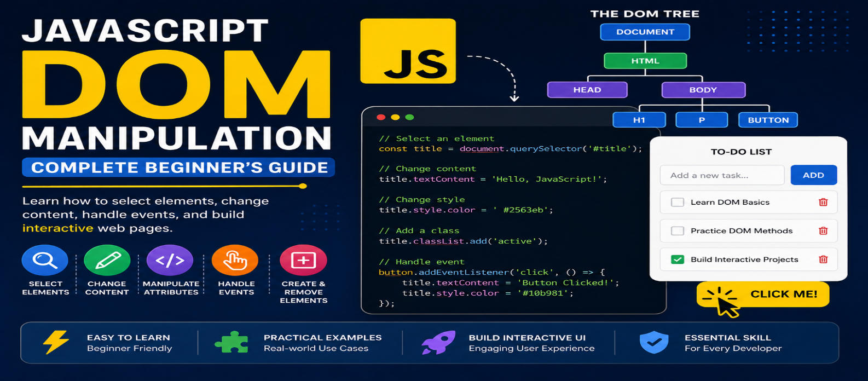Open the purple code-brackets Manipulate Attributes icon
This screenshot has height=381, width=868.
[x=170, y=260]
